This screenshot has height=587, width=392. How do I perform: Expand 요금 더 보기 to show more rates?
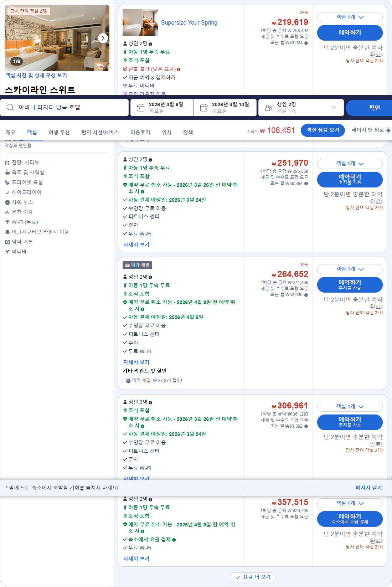click(253, 577)
